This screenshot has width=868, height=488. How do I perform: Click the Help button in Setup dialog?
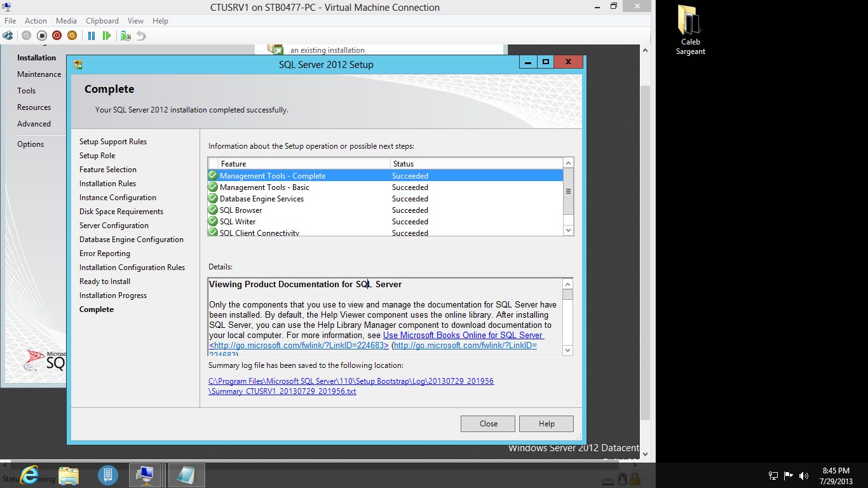546,424
